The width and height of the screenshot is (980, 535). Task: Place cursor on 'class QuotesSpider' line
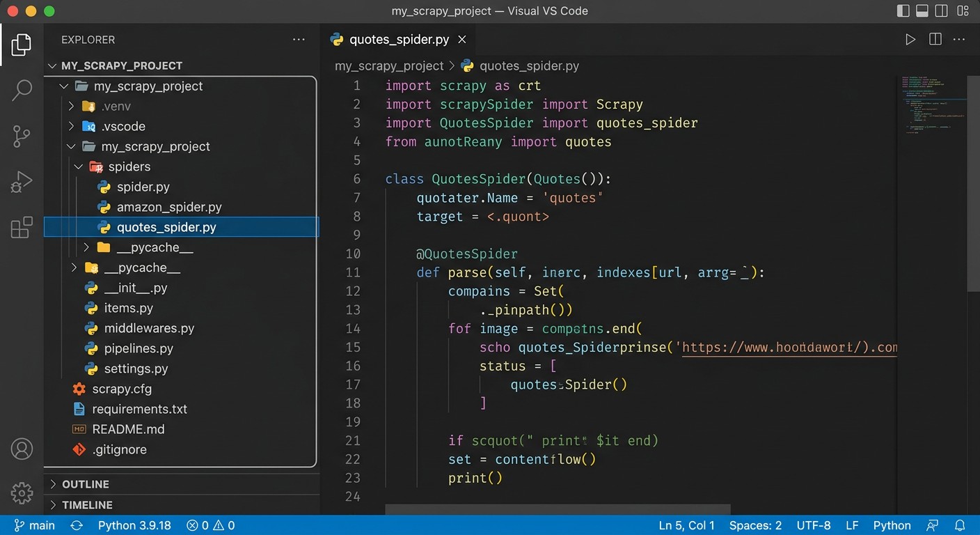[x=498, y=179]
